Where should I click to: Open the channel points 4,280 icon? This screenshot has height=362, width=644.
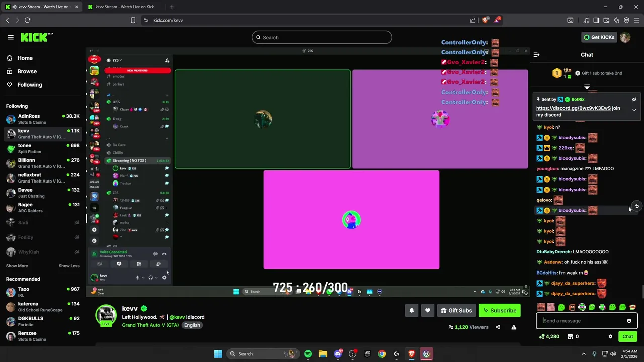[549, 336]
